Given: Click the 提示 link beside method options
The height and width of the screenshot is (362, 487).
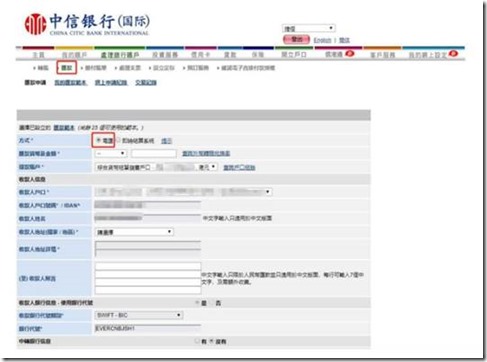Looking at the screenshot, I should point(166,141).
